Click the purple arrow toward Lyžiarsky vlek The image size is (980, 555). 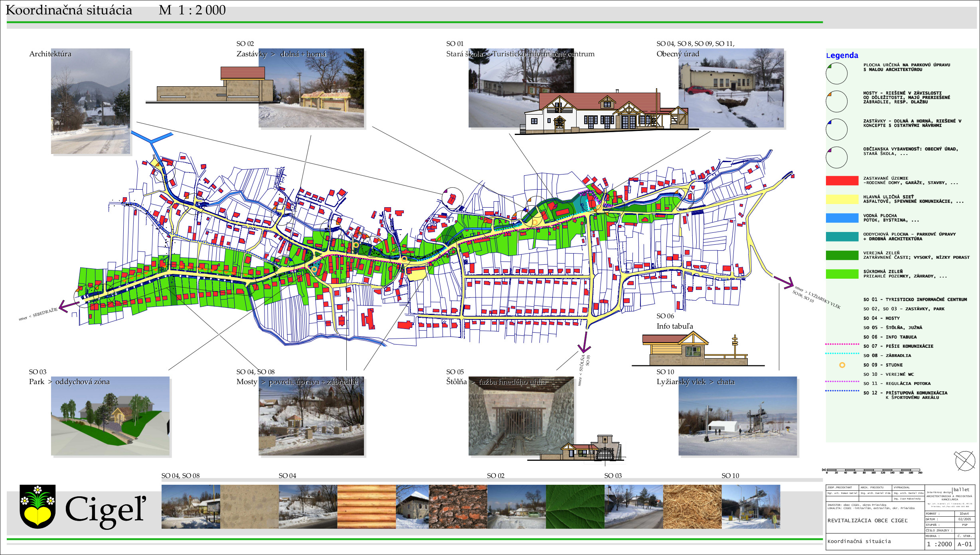784,282
